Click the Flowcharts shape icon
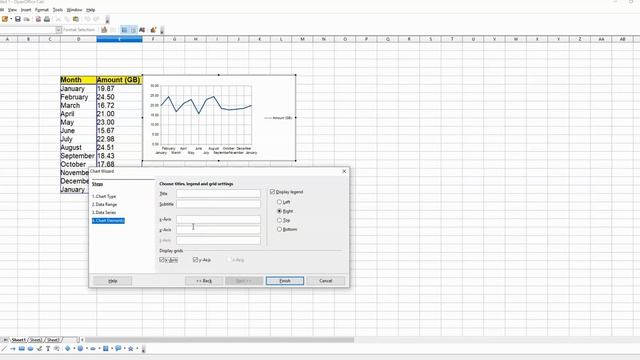This screenshot has height=360, width=640. point(106,349)
